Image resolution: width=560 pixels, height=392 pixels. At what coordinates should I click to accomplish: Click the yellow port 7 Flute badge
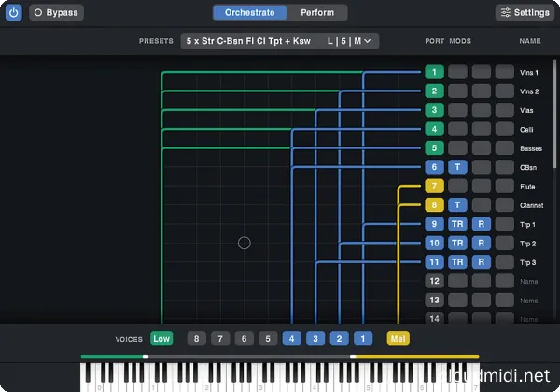tap(434, 187)
